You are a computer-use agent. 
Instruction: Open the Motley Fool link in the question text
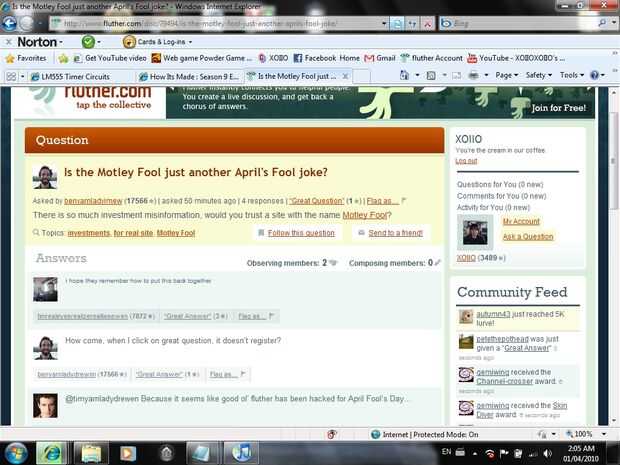364,215
